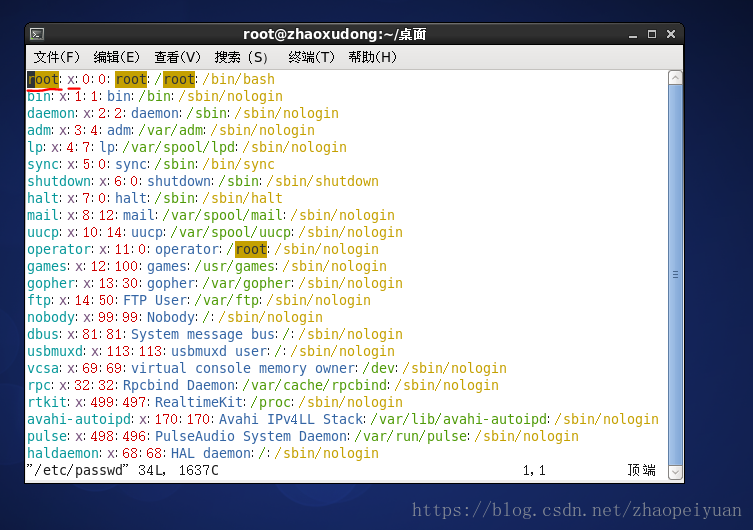
Task: Click 'uucp' username at line start
Action: click(x=43, y=232)
